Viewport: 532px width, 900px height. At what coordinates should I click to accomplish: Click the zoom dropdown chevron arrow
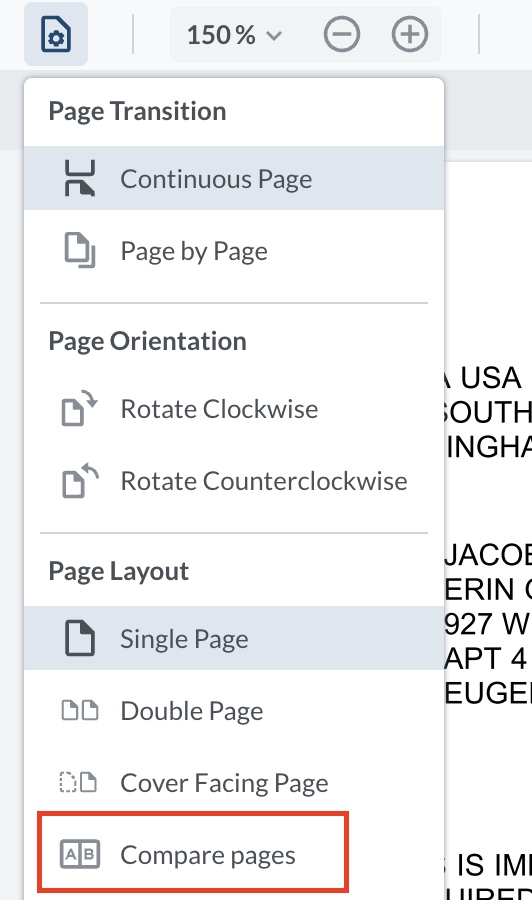[275, 36]
